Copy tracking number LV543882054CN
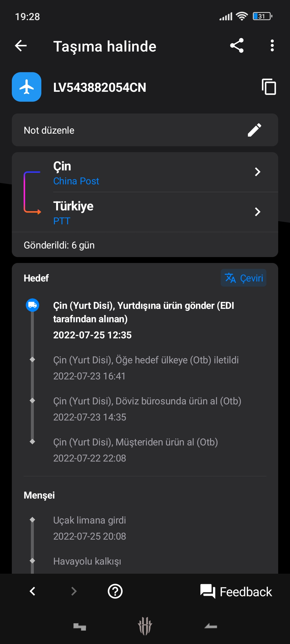 tap(269, 87)
